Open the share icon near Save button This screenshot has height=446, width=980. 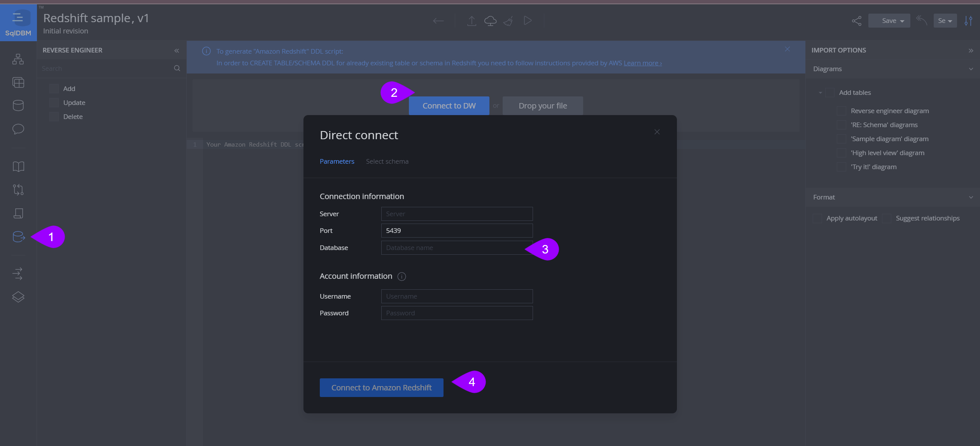tap(857, 21)
